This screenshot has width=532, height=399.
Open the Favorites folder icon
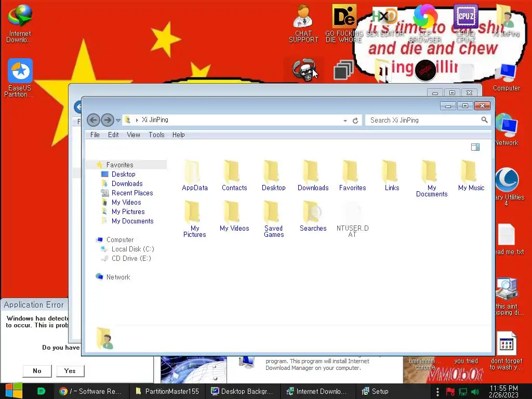click(x=352, y=176)
